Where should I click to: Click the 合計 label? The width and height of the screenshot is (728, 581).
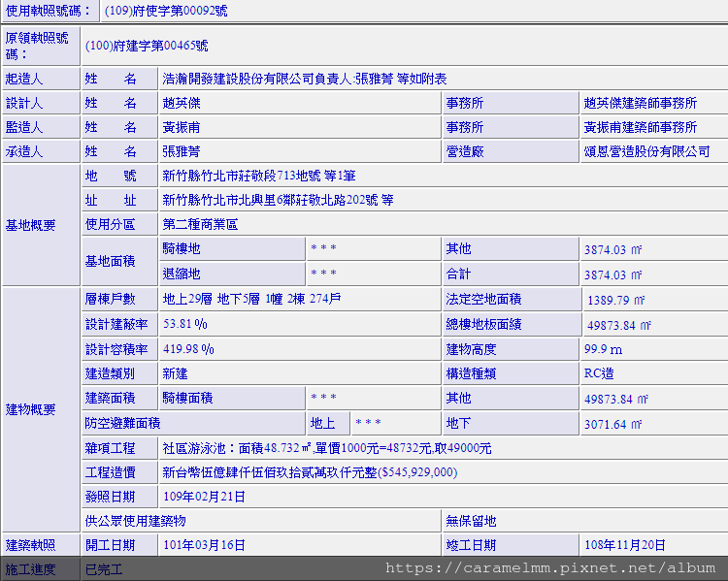(x=458, y=274)
